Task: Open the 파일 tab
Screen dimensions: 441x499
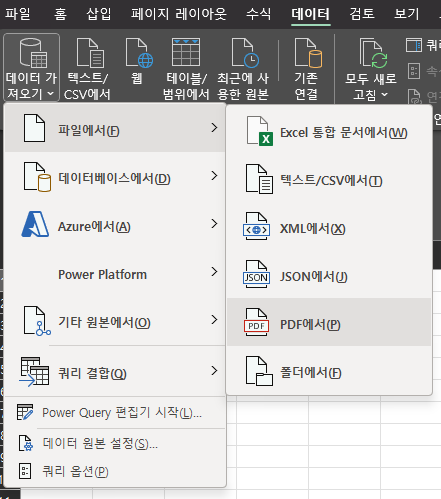Action: [17, 14]
